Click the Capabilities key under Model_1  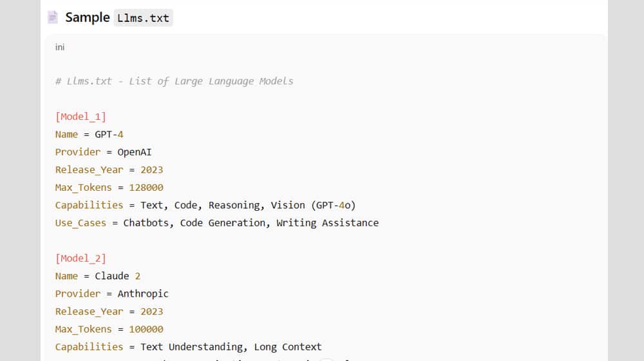tap(89, 205)
